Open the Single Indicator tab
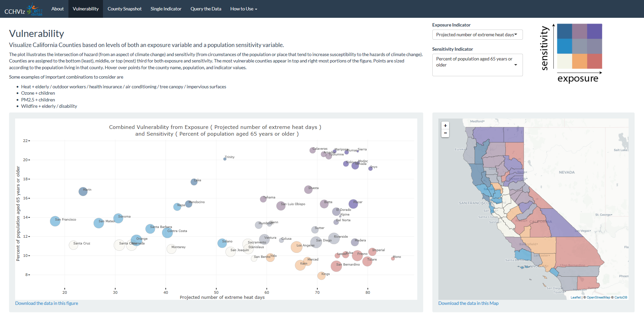The height and width of the screenshot is (323, 644). (166, 9)
